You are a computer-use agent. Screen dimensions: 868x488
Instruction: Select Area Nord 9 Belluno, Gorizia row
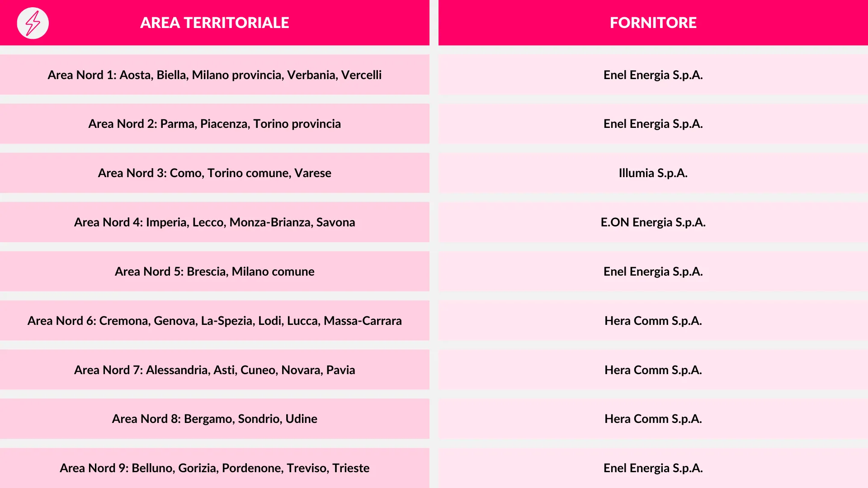(214, 468)
